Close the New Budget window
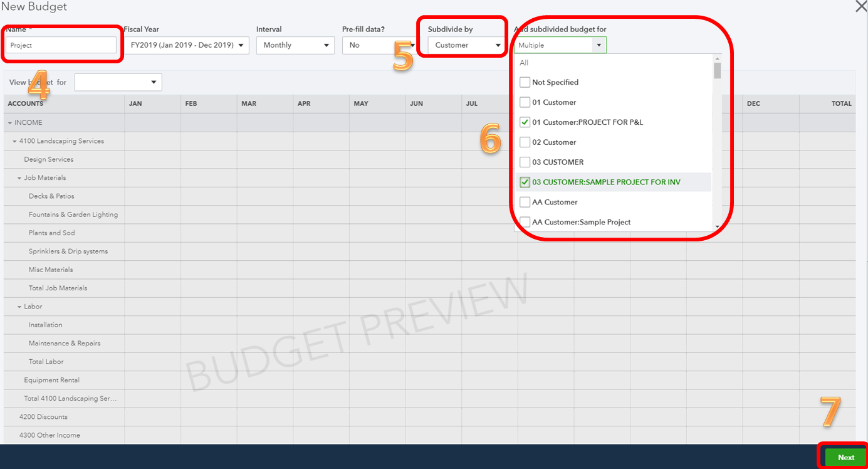 point(860,7)
